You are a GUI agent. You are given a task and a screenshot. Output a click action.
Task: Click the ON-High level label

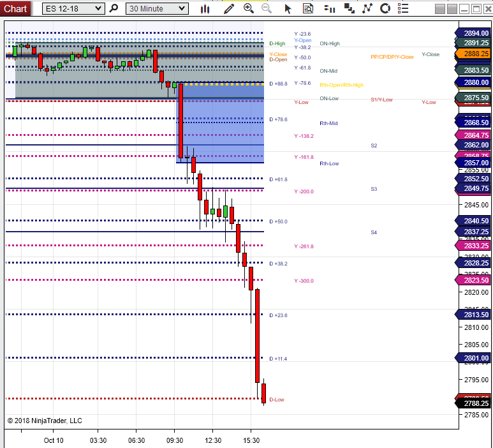click(330, 43)
